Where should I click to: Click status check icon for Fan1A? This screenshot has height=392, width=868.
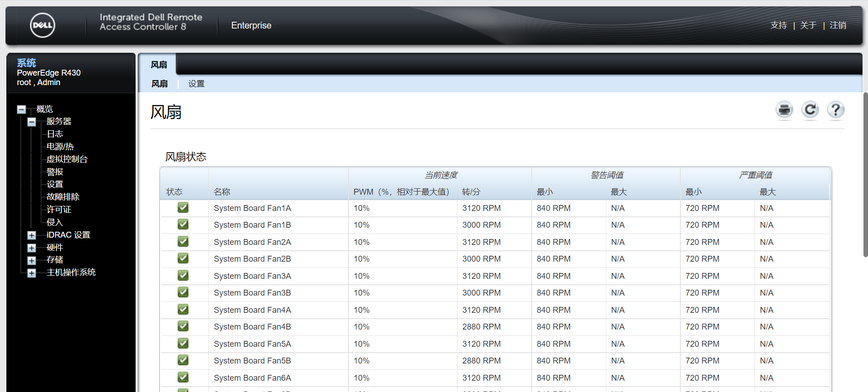coord(183,208)
